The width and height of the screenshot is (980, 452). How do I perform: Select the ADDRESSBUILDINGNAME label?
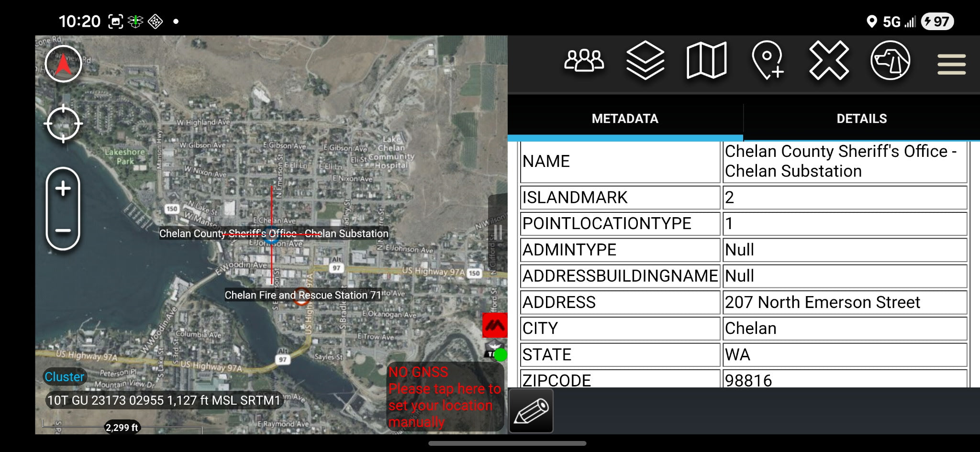620,276
